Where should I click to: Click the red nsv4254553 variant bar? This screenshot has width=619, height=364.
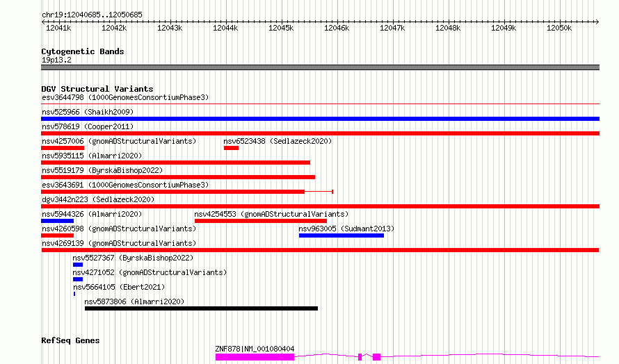click(x=261, y=221)
